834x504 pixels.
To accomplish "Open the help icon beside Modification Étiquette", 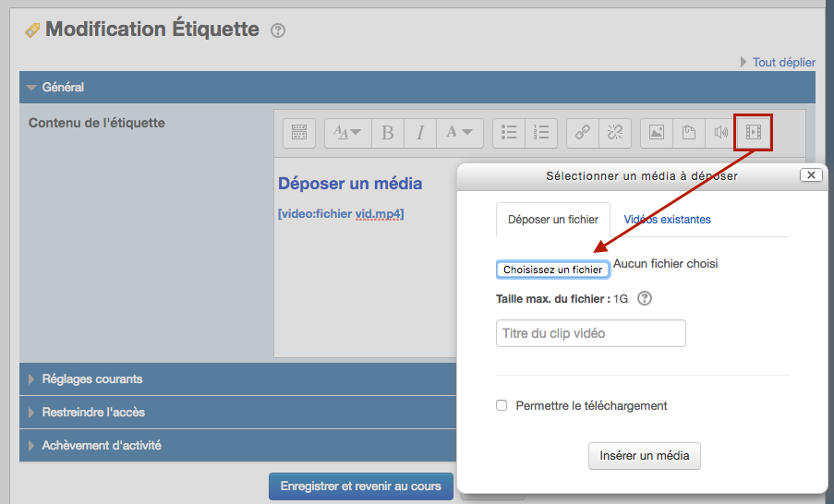I will coord(278,30).
